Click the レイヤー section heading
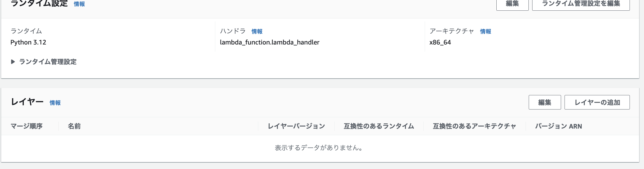 pyautogui.click(x=27, y=102)
